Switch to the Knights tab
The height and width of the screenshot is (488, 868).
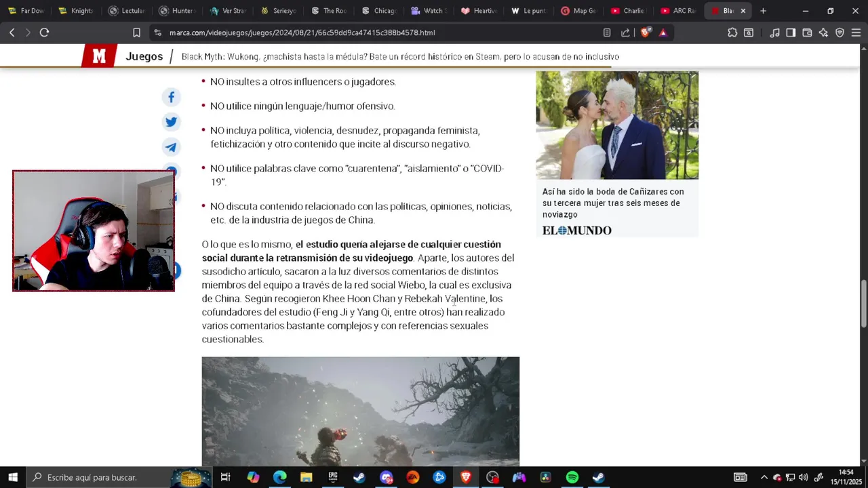tap(76, 11)
